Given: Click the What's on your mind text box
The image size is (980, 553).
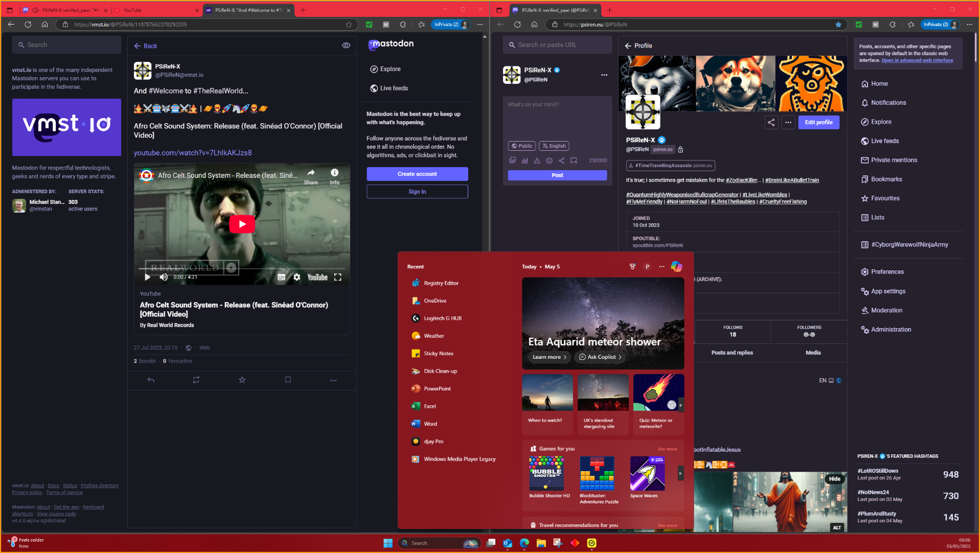Looking at the screenshot, I should tap(557, 118).
